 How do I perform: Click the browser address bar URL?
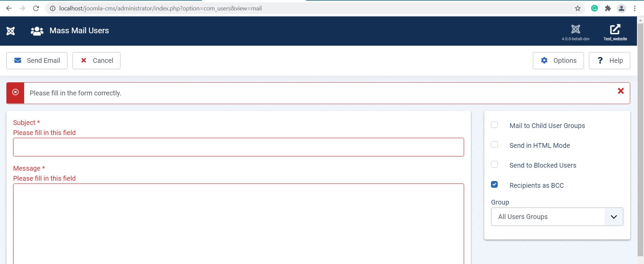(x=160, y=8)
